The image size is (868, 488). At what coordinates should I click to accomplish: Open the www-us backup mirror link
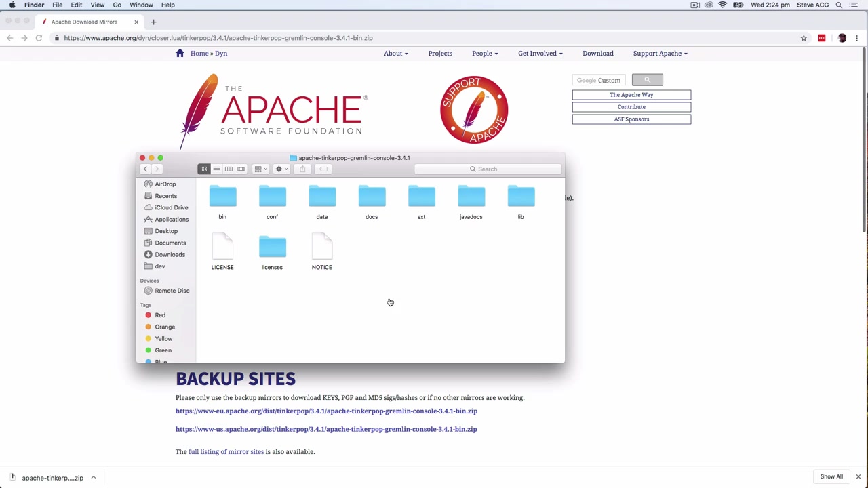click(x=326, y=429)
